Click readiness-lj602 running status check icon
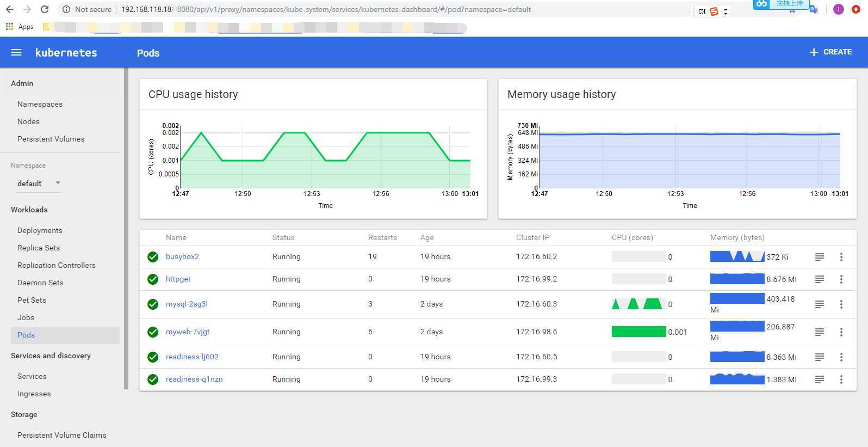868x447 pixels. coord(153,357)
